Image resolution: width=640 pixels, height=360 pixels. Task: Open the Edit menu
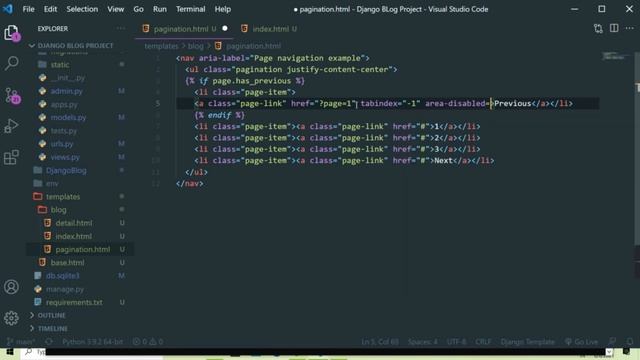pyautogui.click(x=51, y=9)
